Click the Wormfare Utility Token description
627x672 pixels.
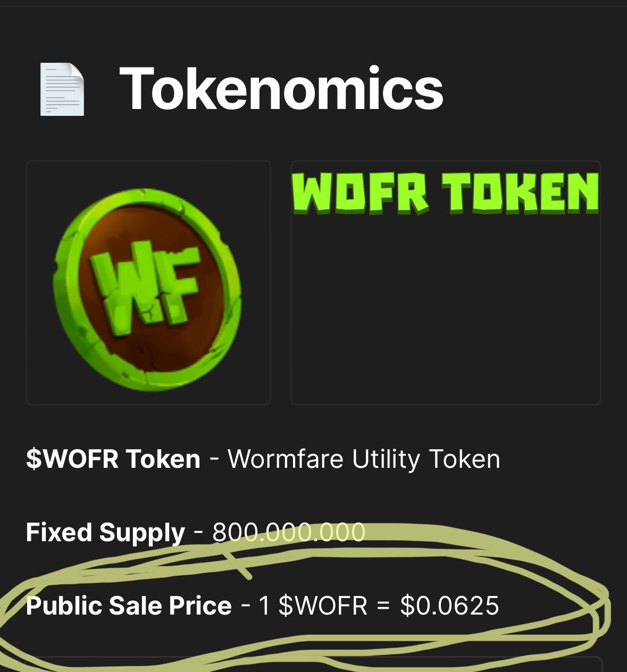tap(364, 459)
